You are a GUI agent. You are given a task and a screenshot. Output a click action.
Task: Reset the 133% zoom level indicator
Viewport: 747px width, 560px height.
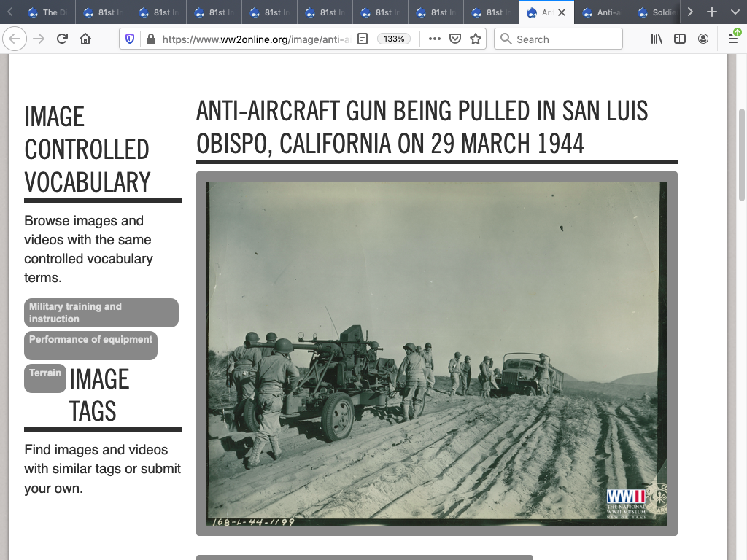pos(394,39)
